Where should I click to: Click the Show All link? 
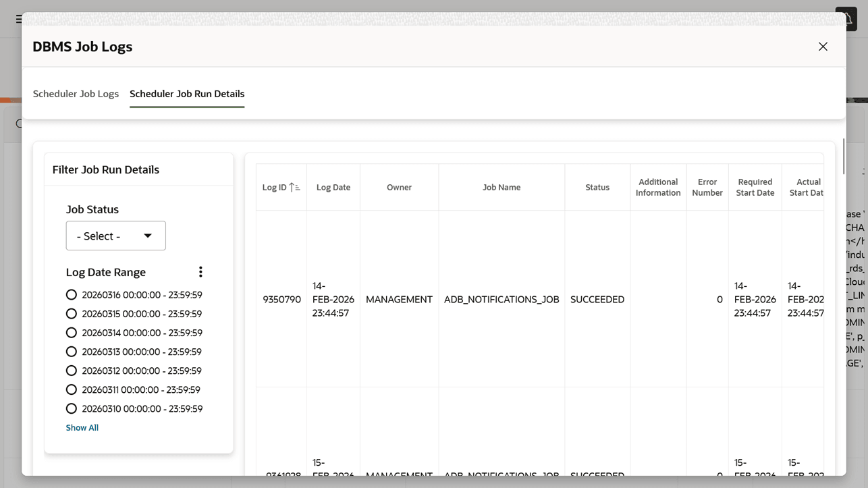(82, 428)
